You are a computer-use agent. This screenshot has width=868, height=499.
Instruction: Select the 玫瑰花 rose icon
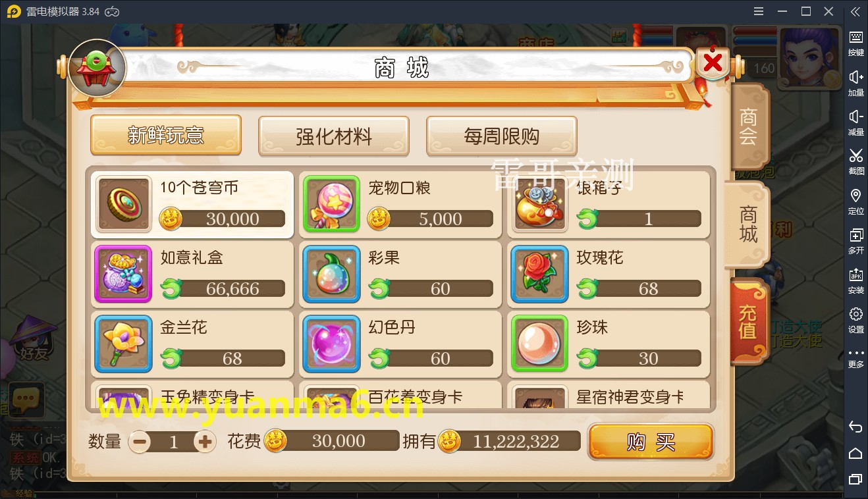pos(540,274)
